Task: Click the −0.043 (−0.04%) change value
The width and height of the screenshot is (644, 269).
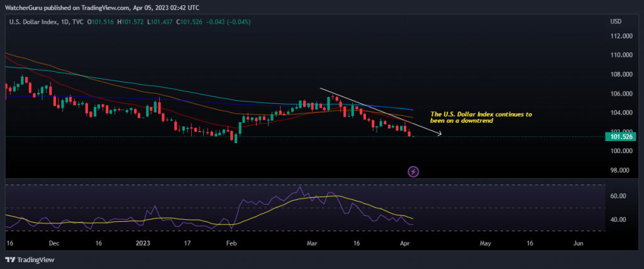Action: (230, 23)
